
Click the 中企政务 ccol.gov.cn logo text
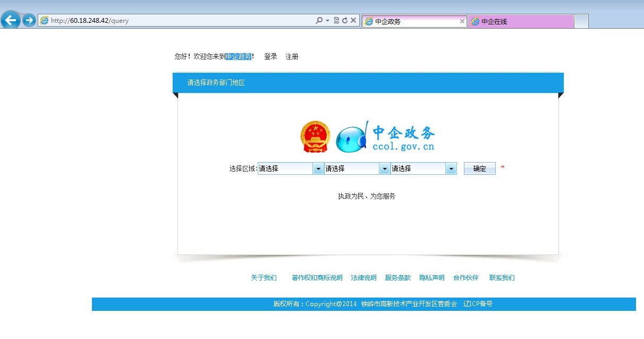pyautogui.click(x=404, y=138)
